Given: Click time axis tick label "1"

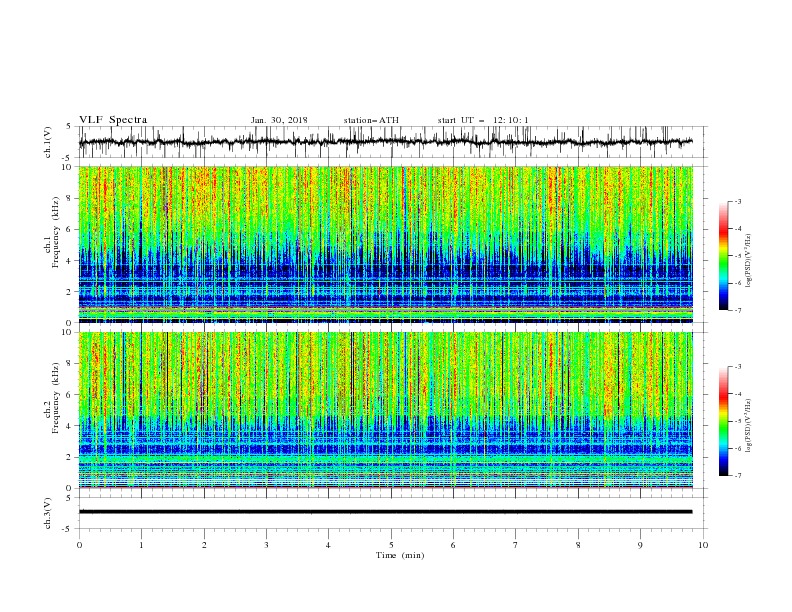Looking at the screenshot, I should (x=141, y=545).
